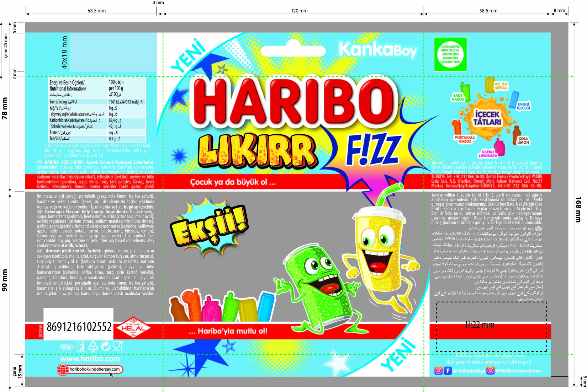Click the Türkmalı oval icon

(67, 347)
